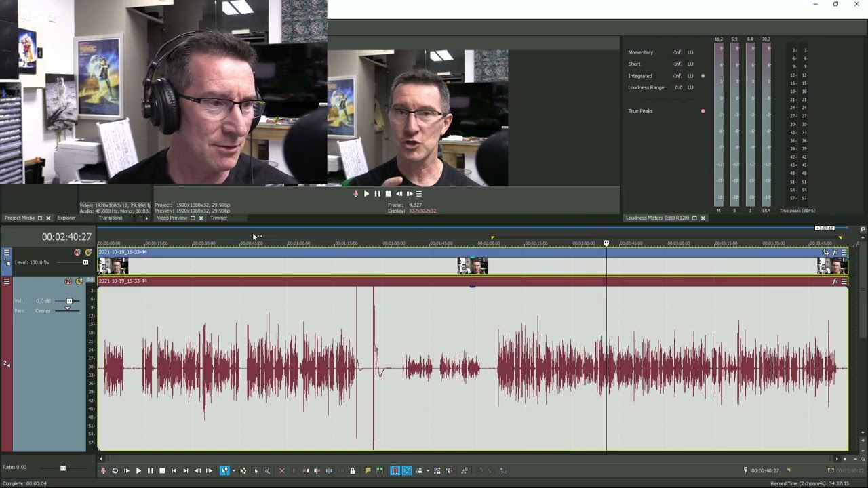868x488 pixels.
Task: Select the Normal Edit tool in the timeline toolbar
Action: pyautogui.click(x=224, y=470)
